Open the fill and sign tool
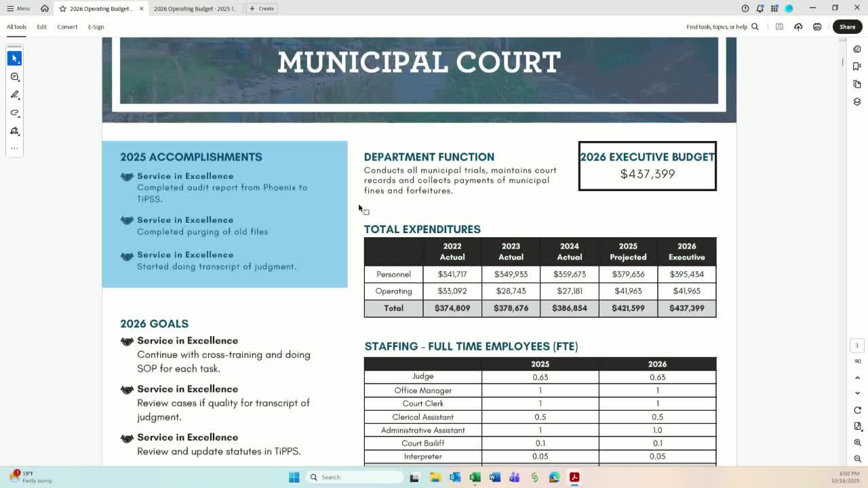 click(14, 131)
